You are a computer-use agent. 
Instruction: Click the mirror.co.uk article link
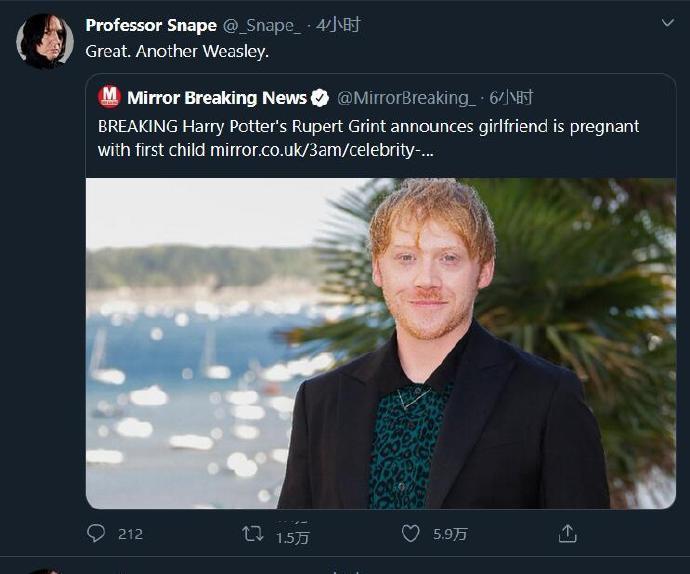coord(321,150)
